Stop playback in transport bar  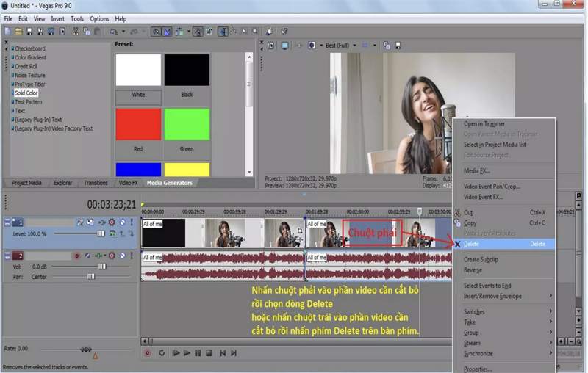click(x=209, y=352)
